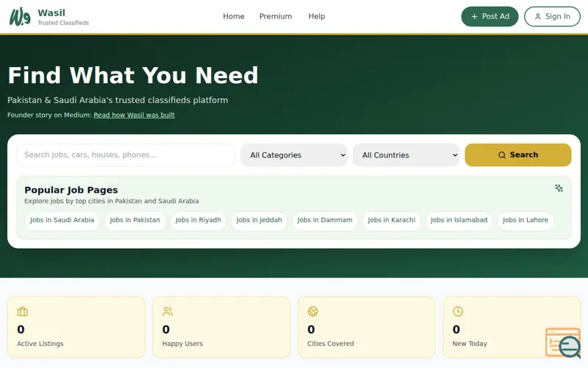The image size is (588, 368).
Task: Click the Sign In button
Action: [x=553, y=16]
